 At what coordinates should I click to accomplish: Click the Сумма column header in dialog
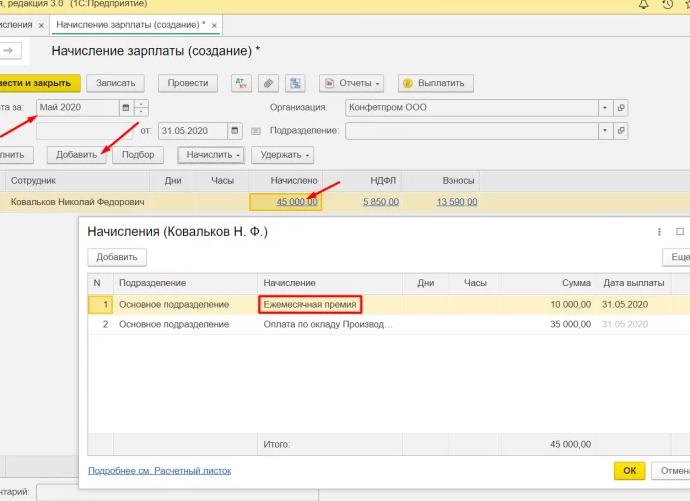[576, 283]
